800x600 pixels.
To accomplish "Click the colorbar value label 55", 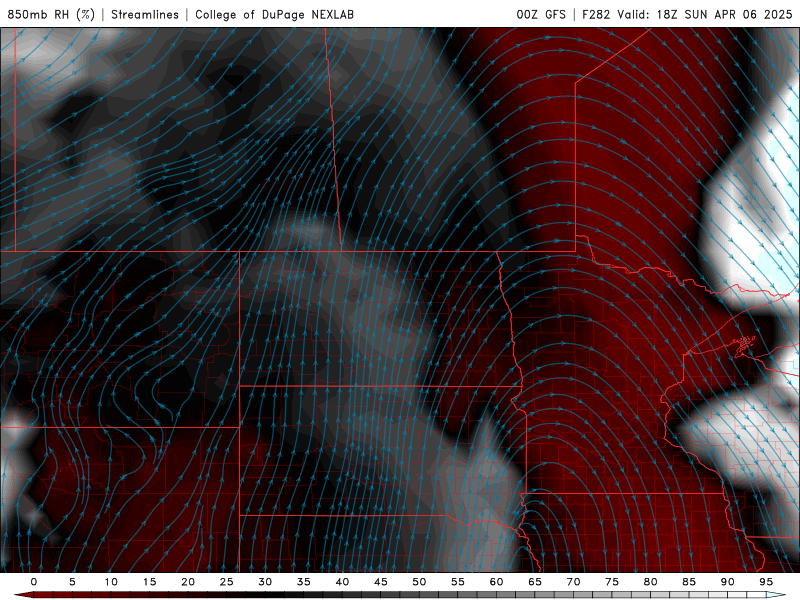I will click(458, 582).
